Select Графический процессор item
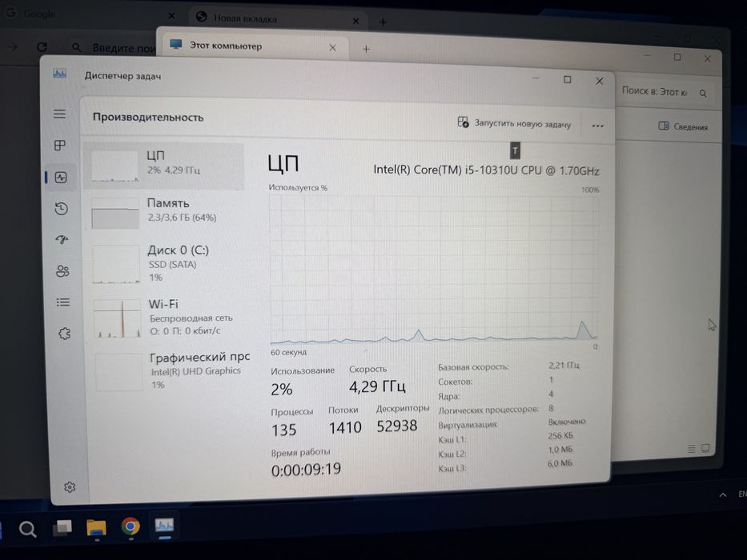 (170, 371)
